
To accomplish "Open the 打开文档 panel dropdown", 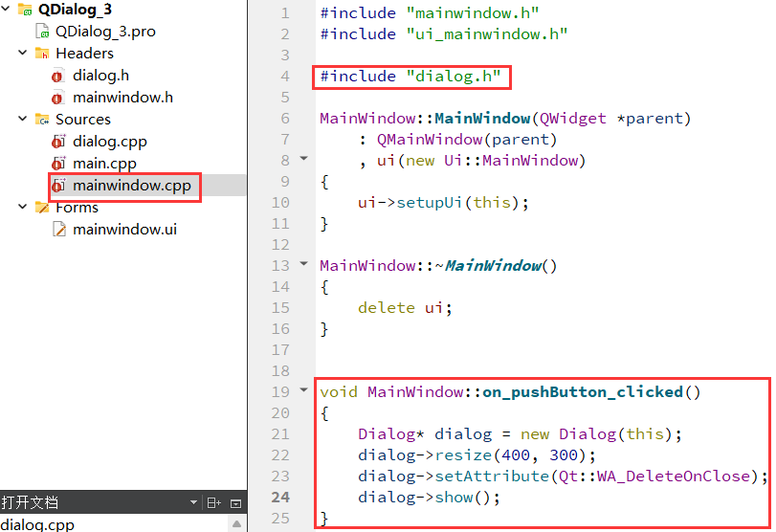I will tap(193, 502).
